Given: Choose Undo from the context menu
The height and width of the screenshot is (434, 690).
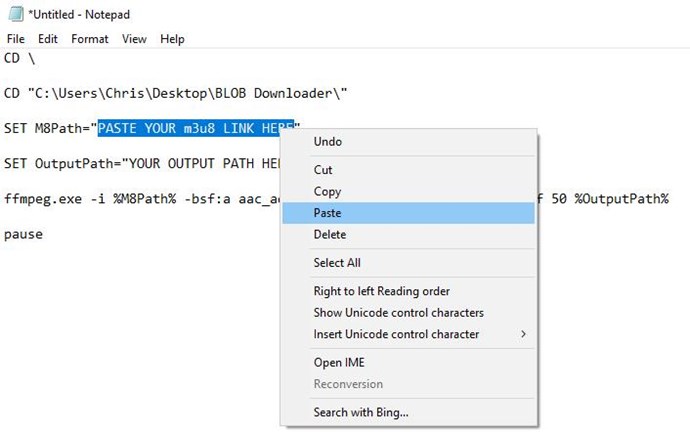Looking at the screenshot, I should (328, 142).
